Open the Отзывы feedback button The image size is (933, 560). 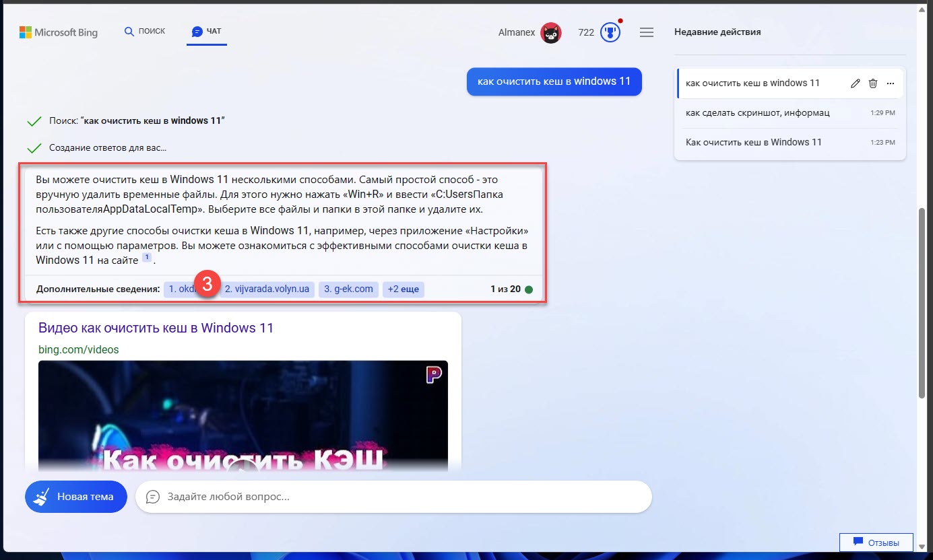pyautogui.click(x=876, y=542)
